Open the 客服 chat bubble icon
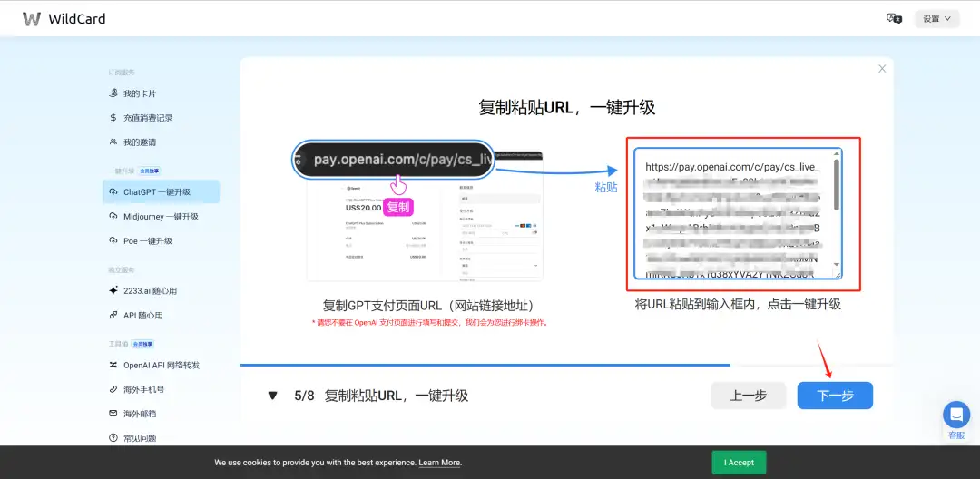The height and width of the screenshot is (479, 980). [956, 415]
